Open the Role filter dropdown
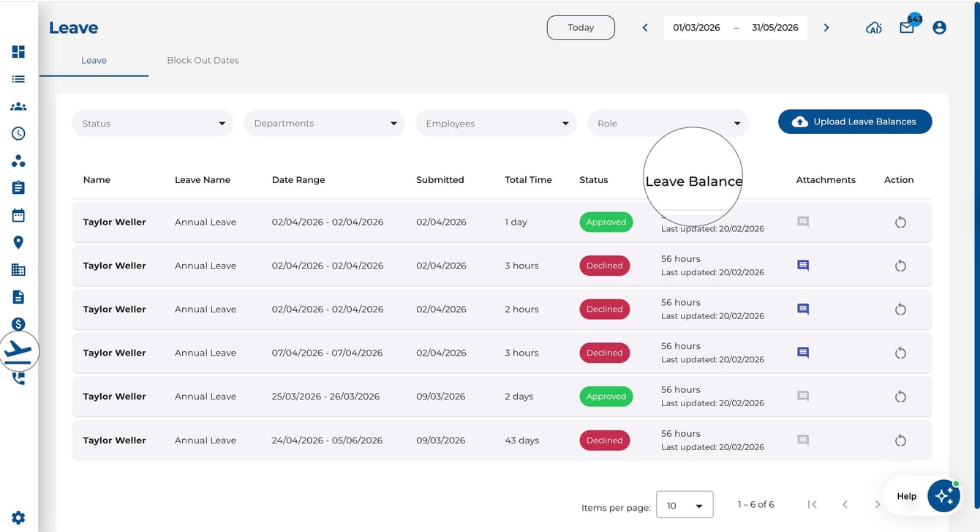Viewport: 980px width, 532px height. [x=668, y=123]
